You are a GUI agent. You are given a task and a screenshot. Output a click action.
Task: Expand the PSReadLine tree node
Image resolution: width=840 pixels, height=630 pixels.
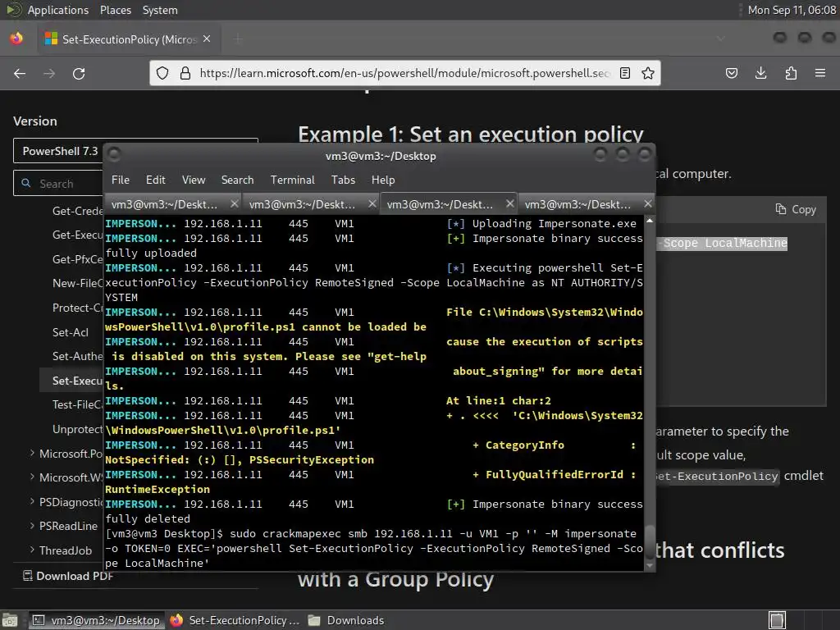click(x=32, y=526)
